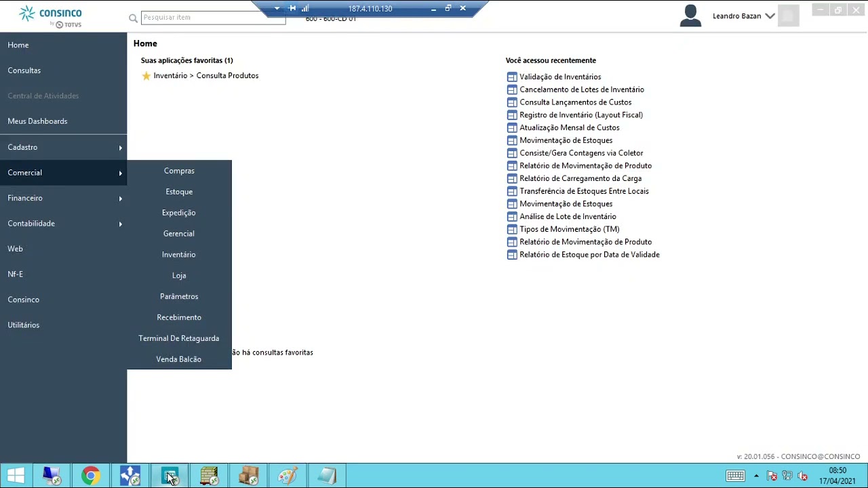This screenshot has height=488, width=868.
Task: Click the icon beside Análise de Lote de Inventário
Action: (x=512, y=217)
